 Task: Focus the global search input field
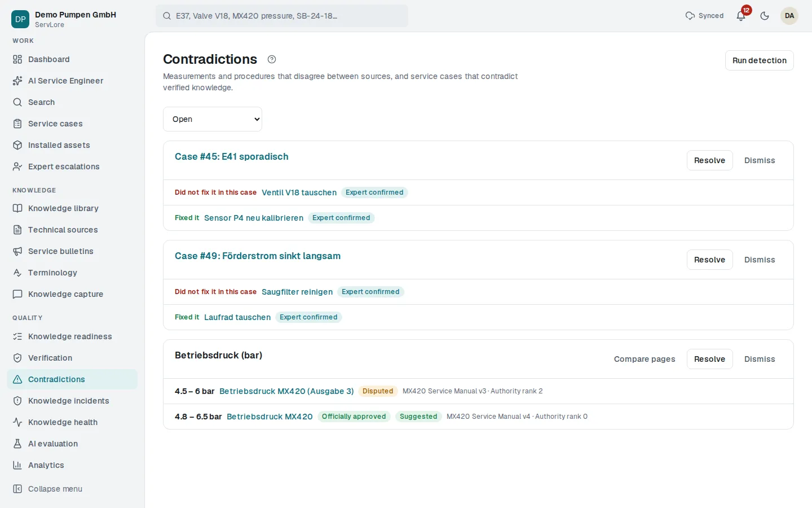point(282,16)
